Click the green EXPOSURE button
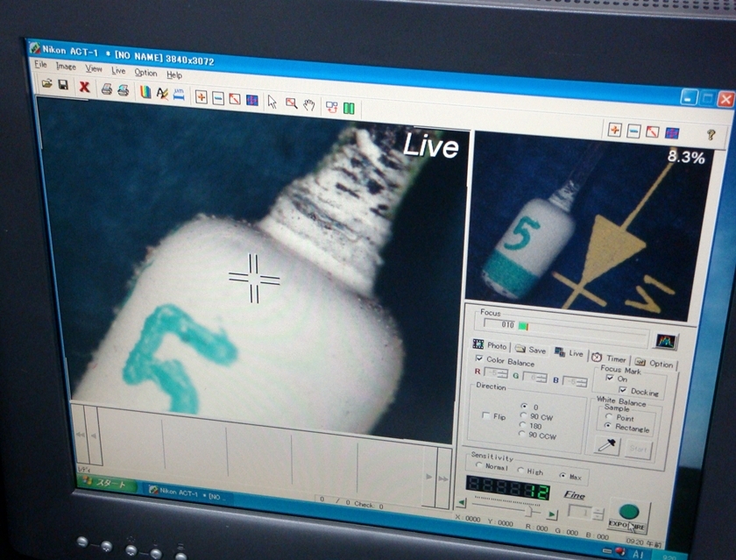This screenshot has width=736, height=560. click(628, 516)
